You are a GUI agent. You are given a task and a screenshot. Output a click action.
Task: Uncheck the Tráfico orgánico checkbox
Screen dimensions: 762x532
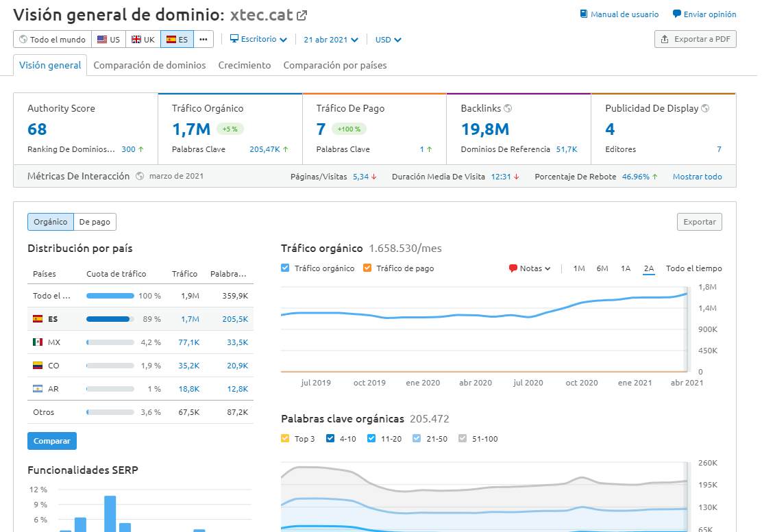(x=286, y=268)
